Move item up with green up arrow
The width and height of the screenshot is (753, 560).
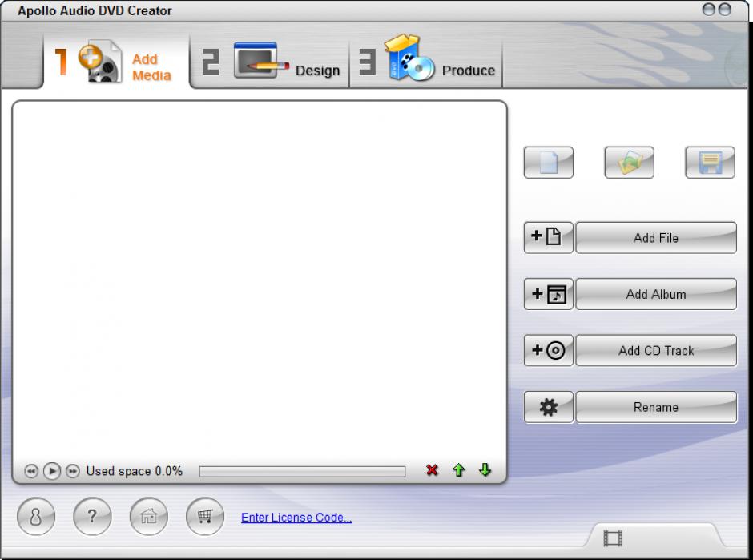point(458,471)
